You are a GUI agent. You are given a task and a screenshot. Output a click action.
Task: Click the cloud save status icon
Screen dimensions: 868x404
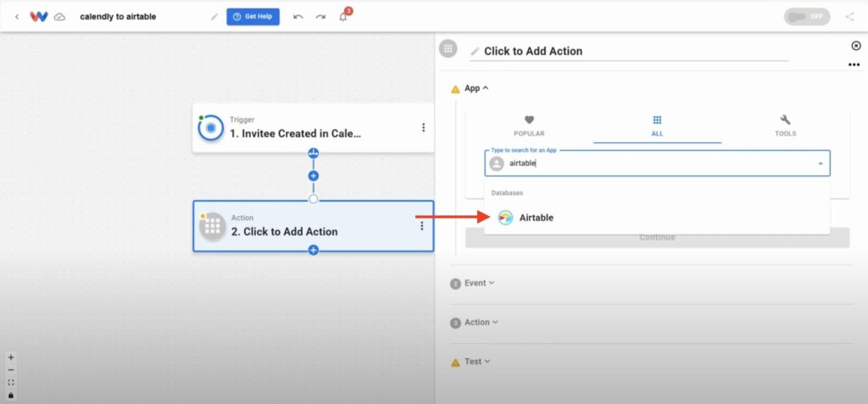point(60,17)
